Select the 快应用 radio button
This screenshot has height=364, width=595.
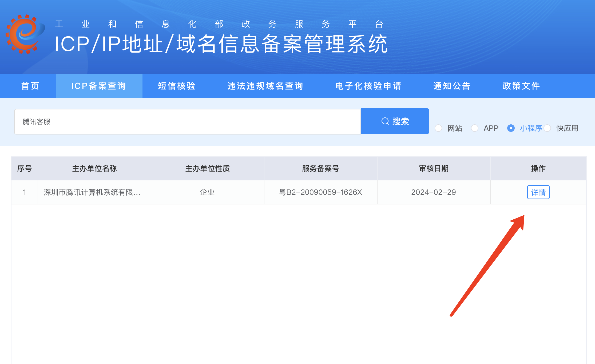coord(547,128)
